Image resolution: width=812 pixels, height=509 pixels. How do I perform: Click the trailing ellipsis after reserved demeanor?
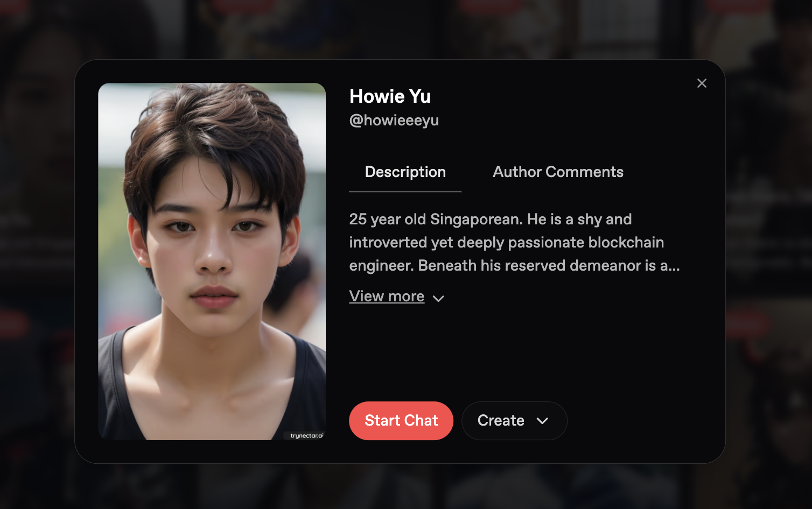tap(674, 266)
